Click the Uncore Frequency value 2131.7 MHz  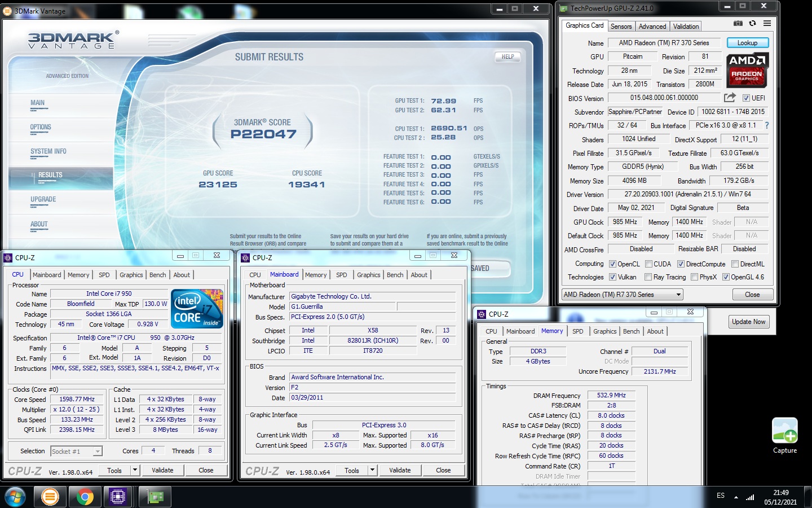(660, 371)
